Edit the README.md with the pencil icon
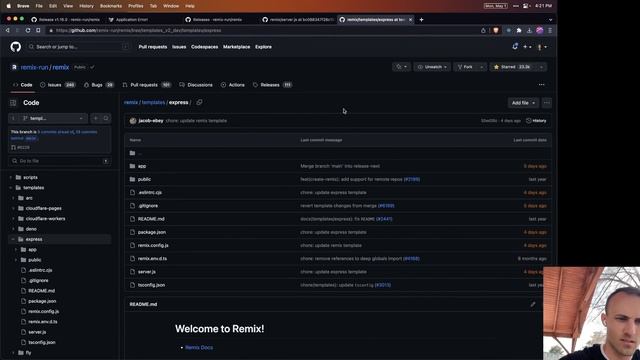This screenshot has height=360, width=640. tap(533, 304)
